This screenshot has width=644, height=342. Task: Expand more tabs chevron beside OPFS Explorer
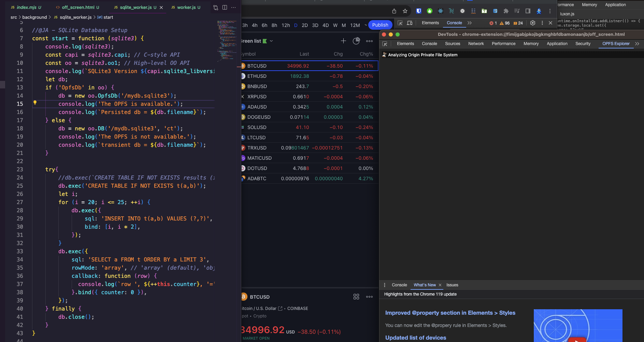[637, 44]
